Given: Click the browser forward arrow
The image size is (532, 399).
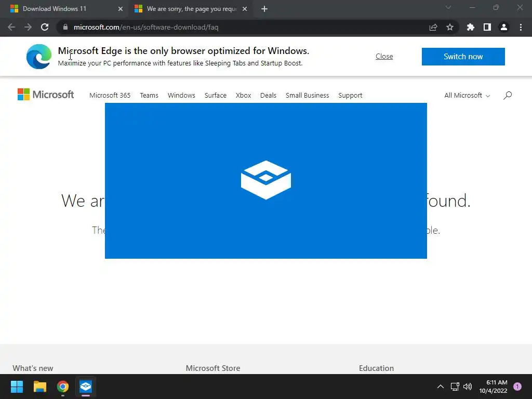Looking at the screenshot, I should 28,27.
